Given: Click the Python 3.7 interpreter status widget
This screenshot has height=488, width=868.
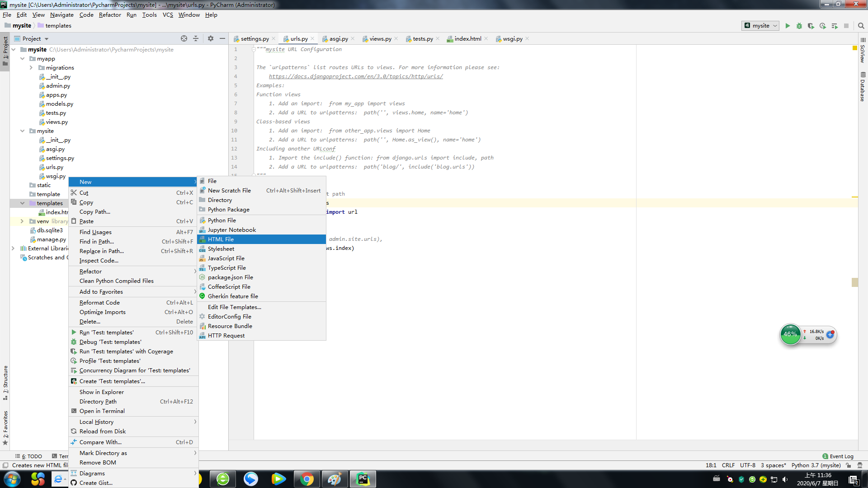Looking at the screenshot, I should 816,465.
